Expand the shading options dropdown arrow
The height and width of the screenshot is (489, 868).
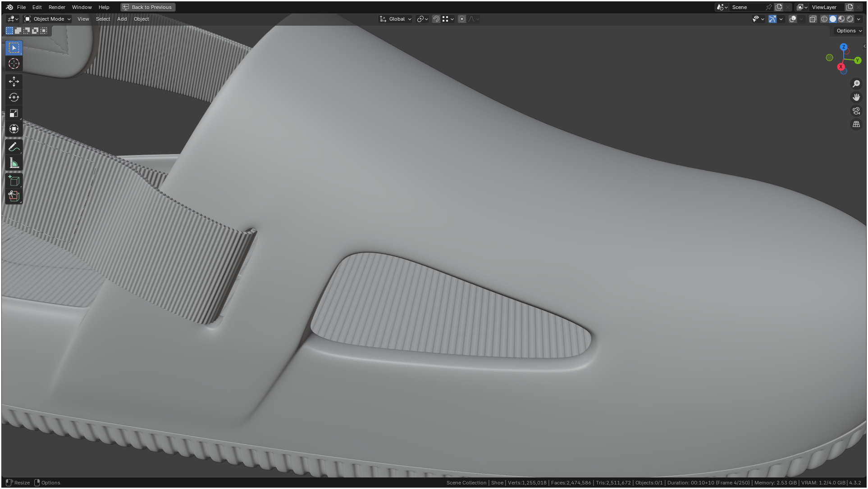(859, 19)
